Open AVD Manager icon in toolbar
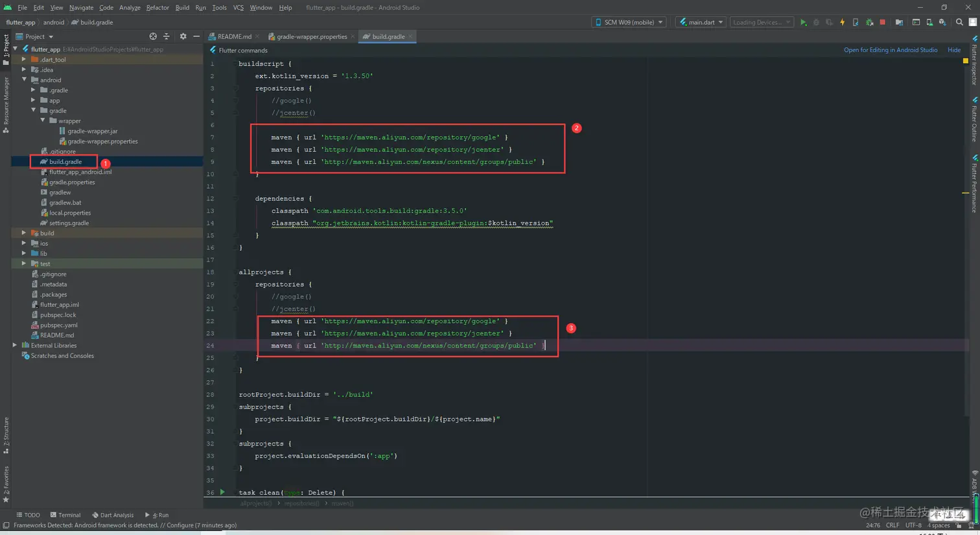The height and width of the screenshot is (535, 980). [929, 22]
